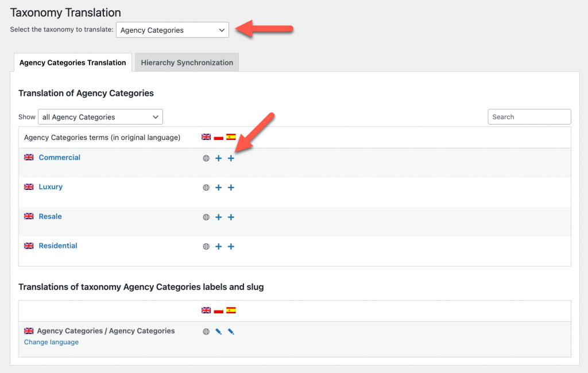Open the Luxury term link
Viewport: 588px width, 373px height.
51,187
